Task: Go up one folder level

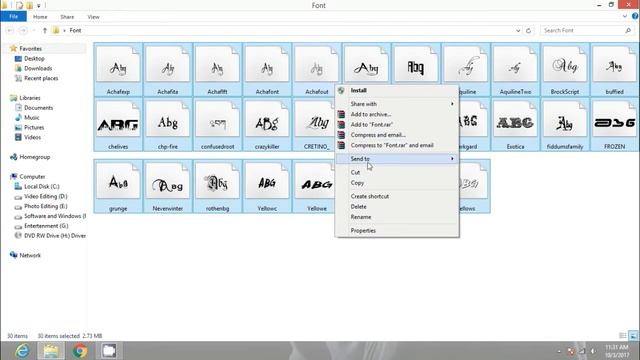Action: coord(45,31)
